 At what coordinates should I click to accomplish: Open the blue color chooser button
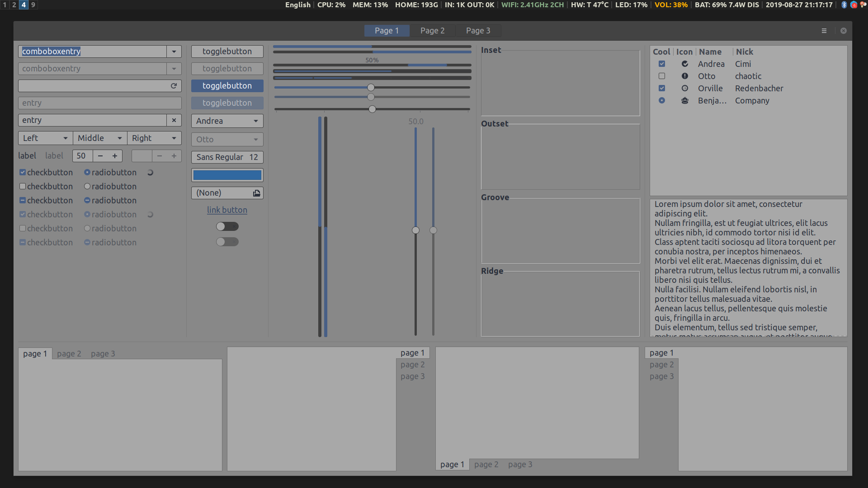point(227,175)
